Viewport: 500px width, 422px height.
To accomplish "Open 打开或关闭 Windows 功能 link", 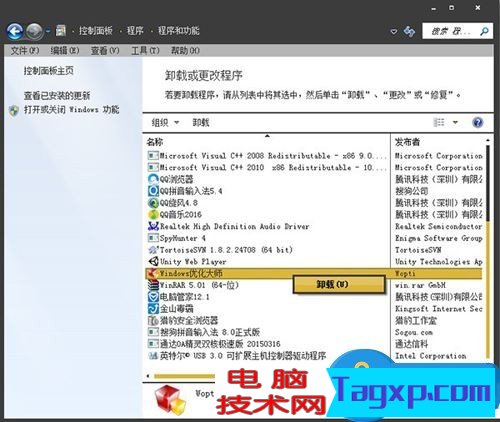I will point(71,109).
